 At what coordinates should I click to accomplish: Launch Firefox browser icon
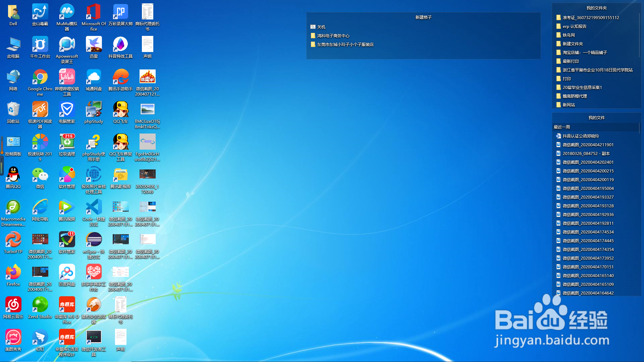point(13,272)
